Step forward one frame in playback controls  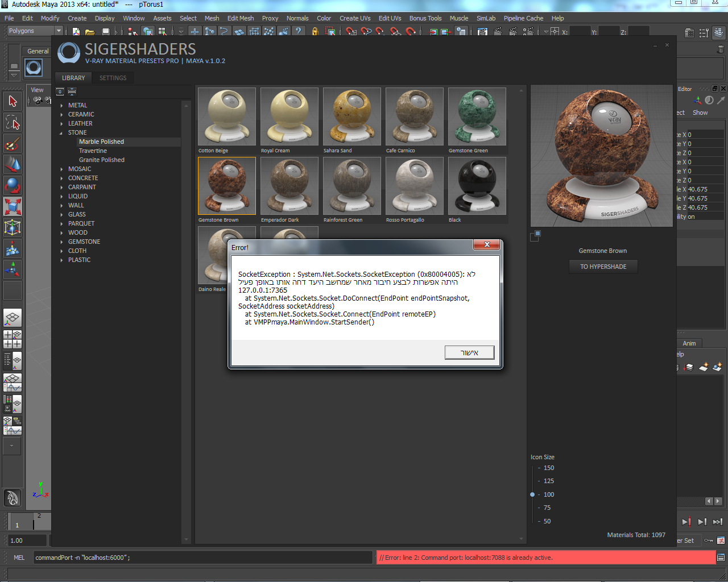[702, 522]
